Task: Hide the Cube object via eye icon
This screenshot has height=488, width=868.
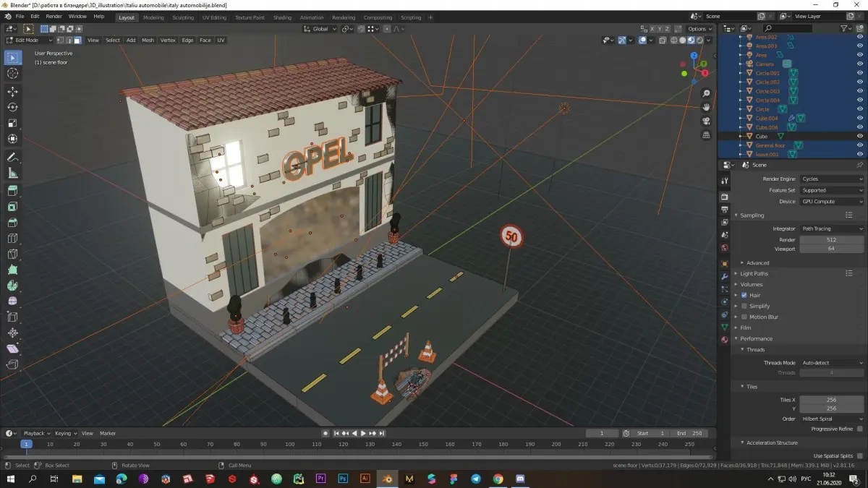Action: coord(859,136)
